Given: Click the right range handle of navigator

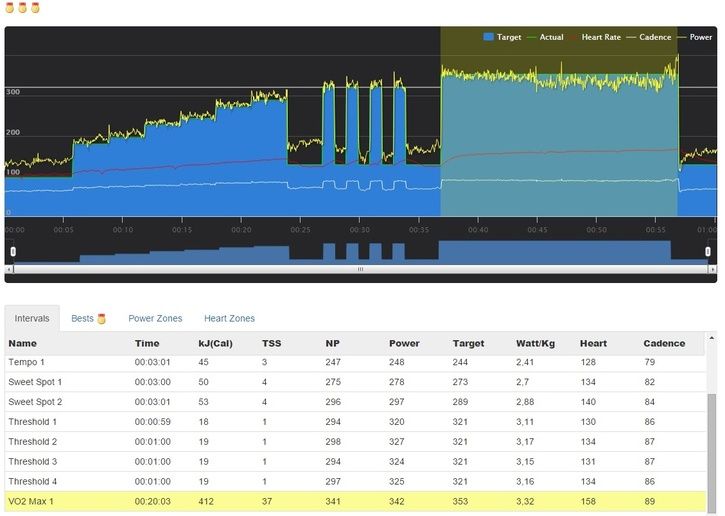Looking at the screenshot, I should click(707, 251).
